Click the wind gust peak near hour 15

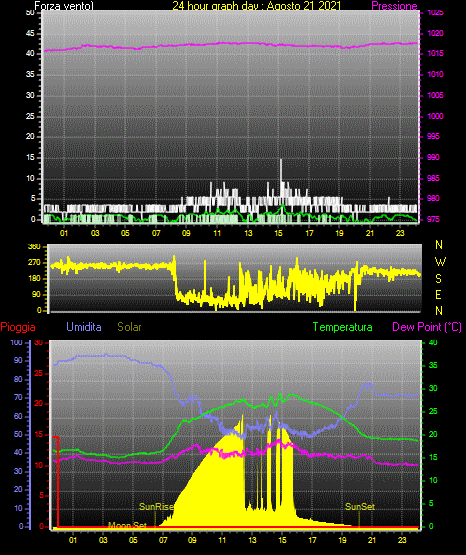click(281, 161)
